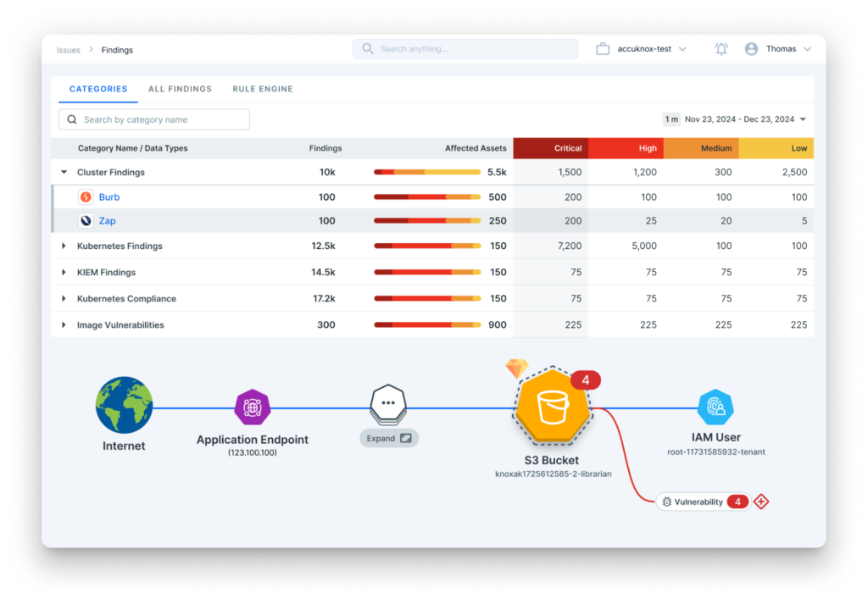Click the Search by category name field
868x598 pixels.
pos(154,119)
